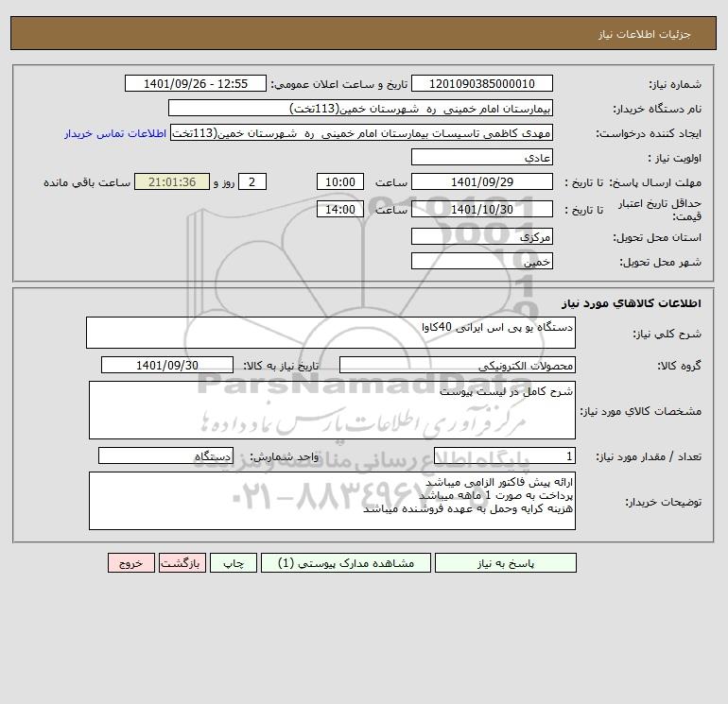Click the remaining days field showing 2

[x=252, y=182]
